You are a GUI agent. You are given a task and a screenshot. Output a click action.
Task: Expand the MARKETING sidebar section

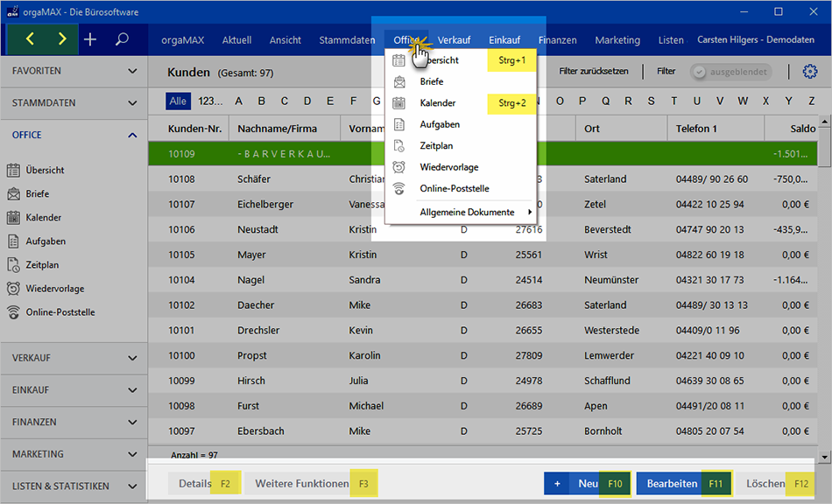74,454
